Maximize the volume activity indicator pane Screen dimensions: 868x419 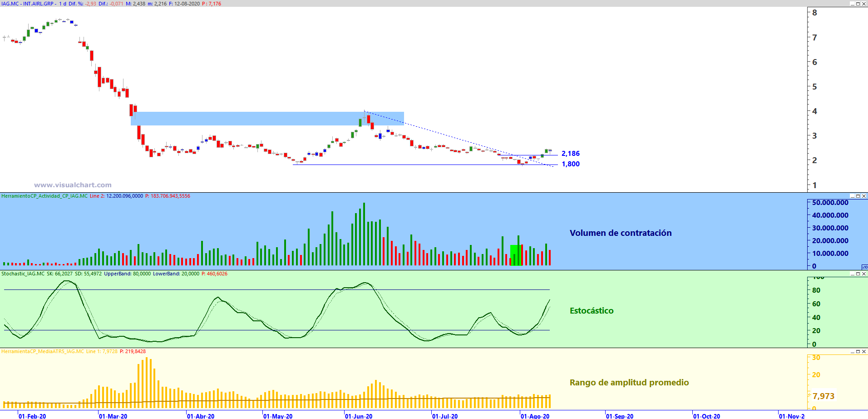[x=858, y=196]
